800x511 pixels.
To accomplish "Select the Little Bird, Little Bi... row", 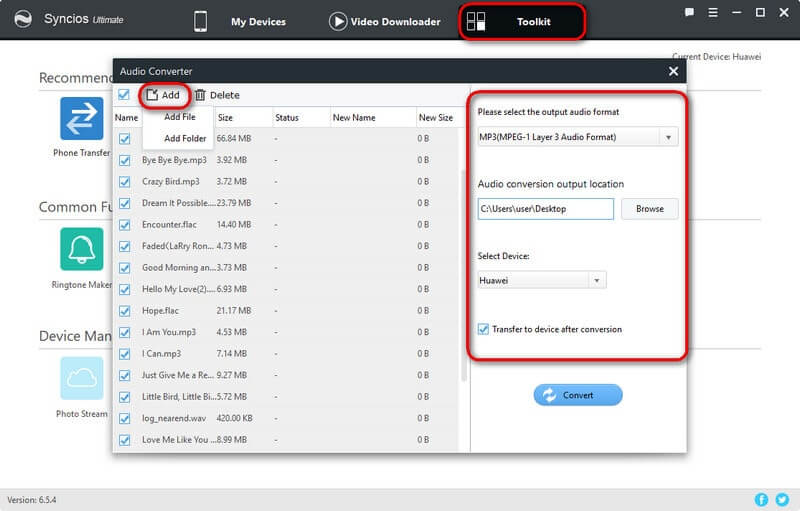I will (x=286, y=397).
